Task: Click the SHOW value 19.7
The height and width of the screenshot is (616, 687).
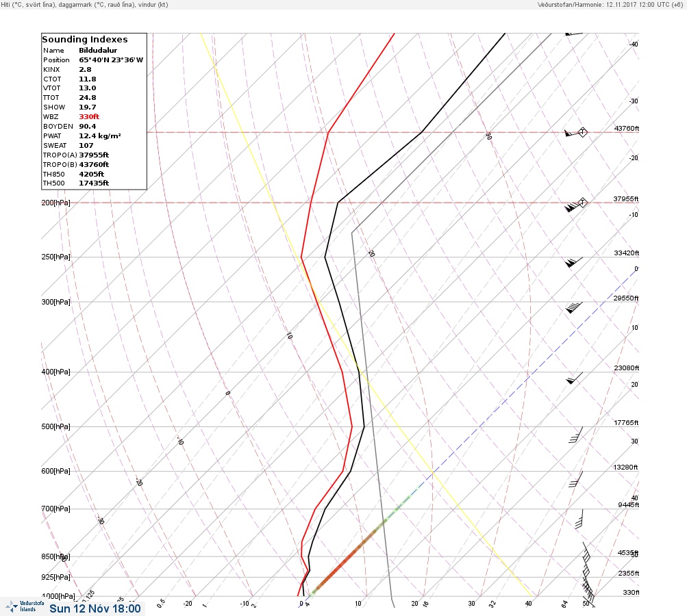Action: pyautogui.click(x=87, y=107)
